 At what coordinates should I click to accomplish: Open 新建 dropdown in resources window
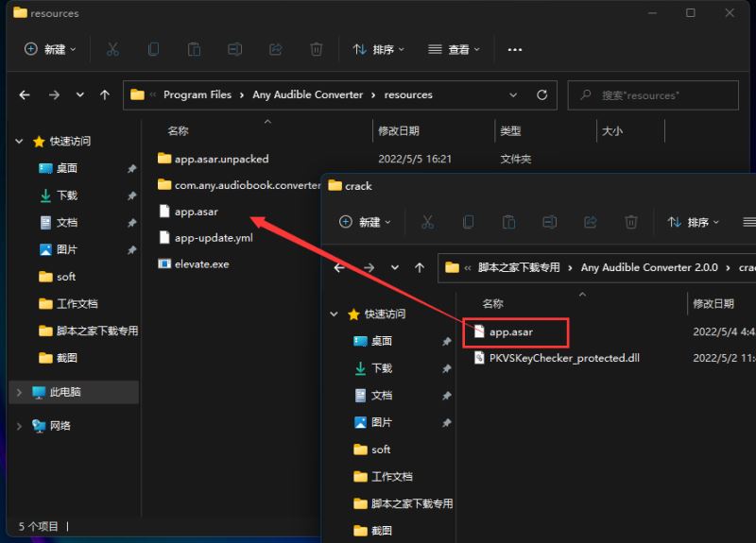pyautogui.click(x=50, y=49)
